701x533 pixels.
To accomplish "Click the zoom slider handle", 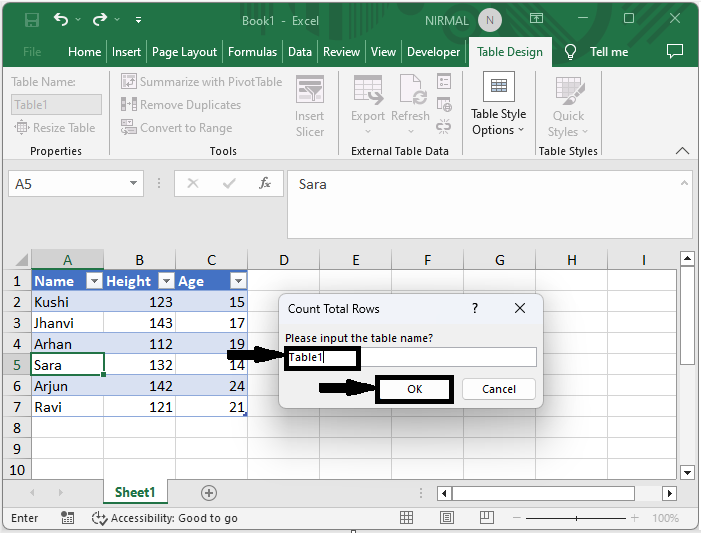I will click(576, 518).
